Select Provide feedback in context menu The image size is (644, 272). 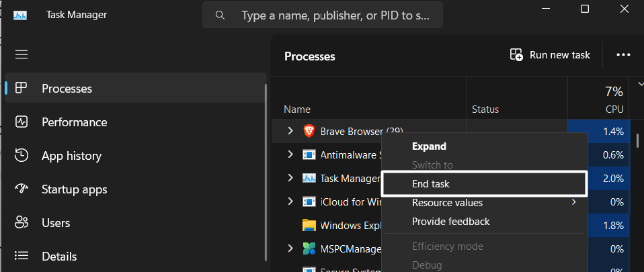click(450, 221)
